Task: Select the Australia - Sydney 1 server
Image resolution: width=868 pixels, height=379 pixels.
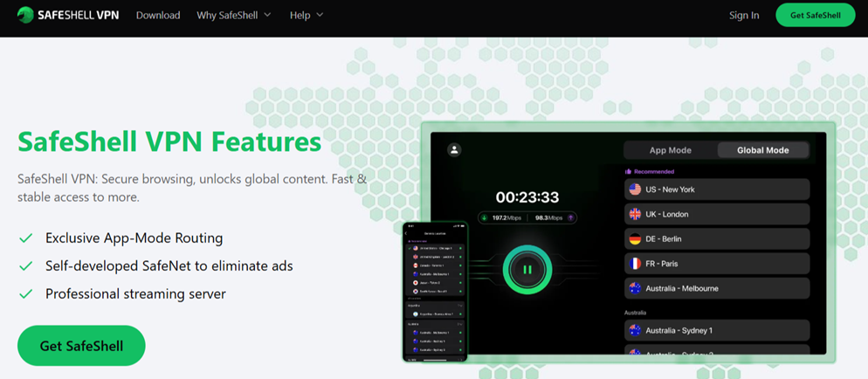Action: 717,330
